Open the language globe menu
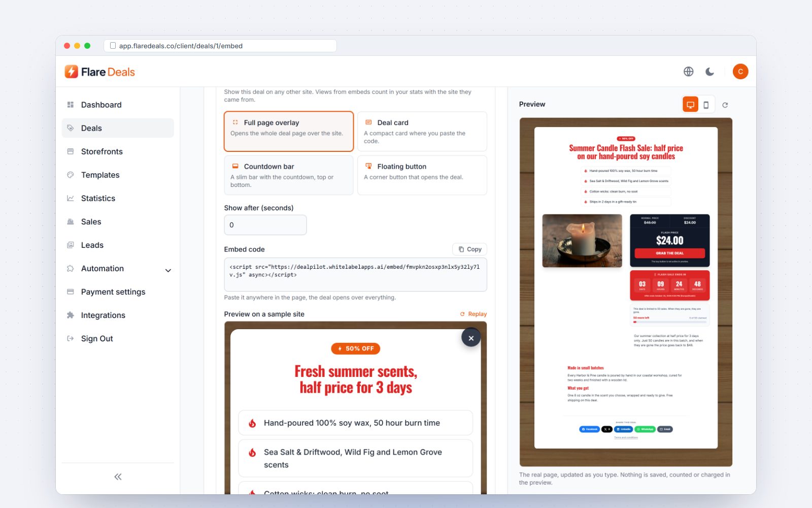The height and width of the screenshot is (508, 812). (688, 72)
